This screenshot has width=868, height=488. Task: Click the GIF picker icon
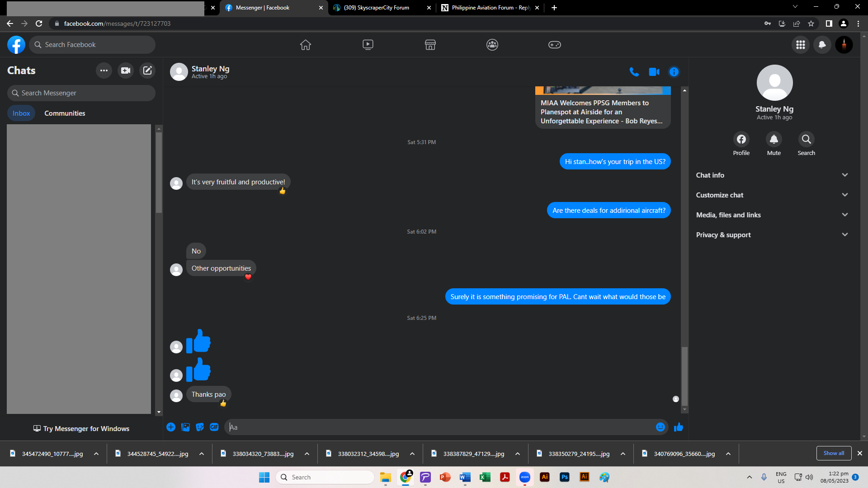point(214,427)
